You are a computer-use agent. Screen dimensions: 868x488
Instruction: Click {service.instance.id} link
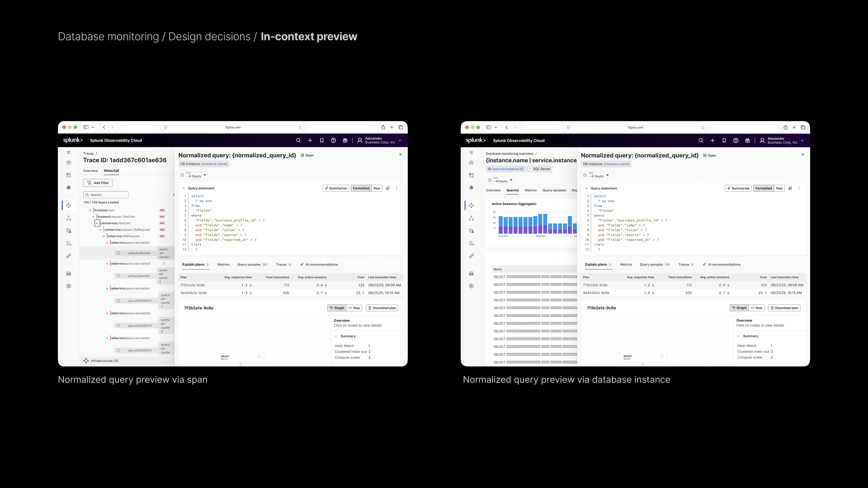tap(508, 169)
